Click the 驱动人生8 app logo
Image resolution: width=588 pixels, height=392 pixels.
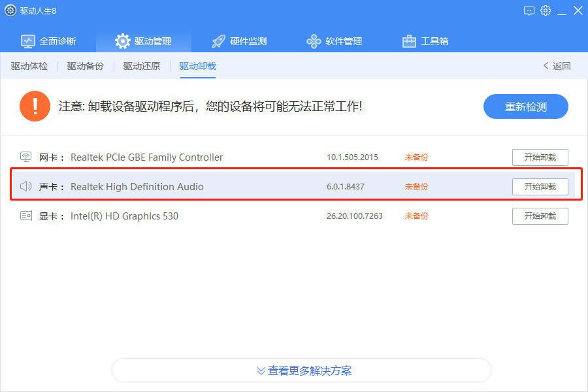coord(10,10)
